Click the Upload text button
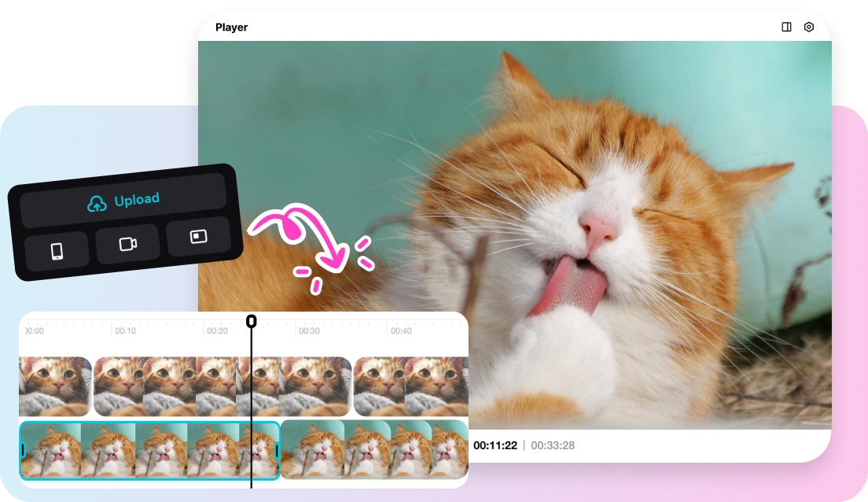The height and width of the screenshot is (502, 868). [136, 200]
